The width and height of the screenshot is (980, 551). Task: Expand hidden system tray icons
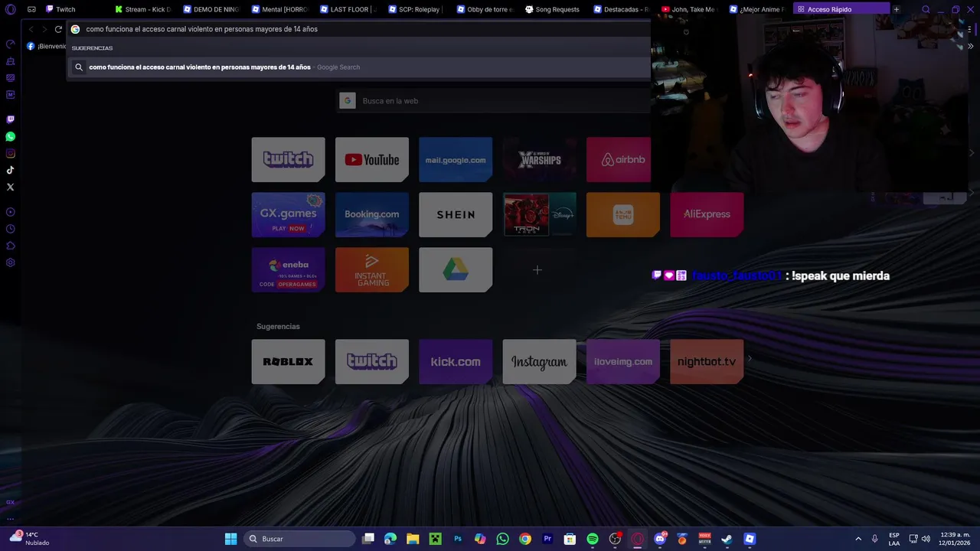click(858, 539)
